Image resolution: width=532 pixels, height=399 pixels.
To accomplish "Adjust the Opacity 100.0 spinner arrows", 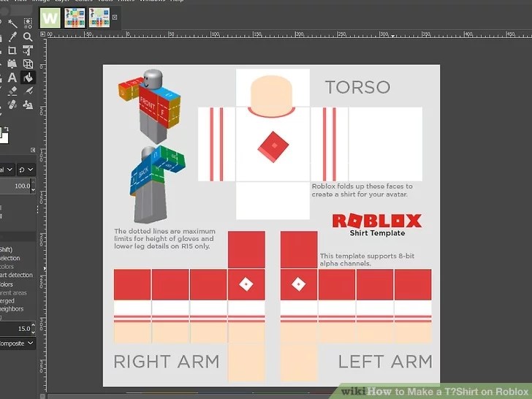I will pos(34,186).
